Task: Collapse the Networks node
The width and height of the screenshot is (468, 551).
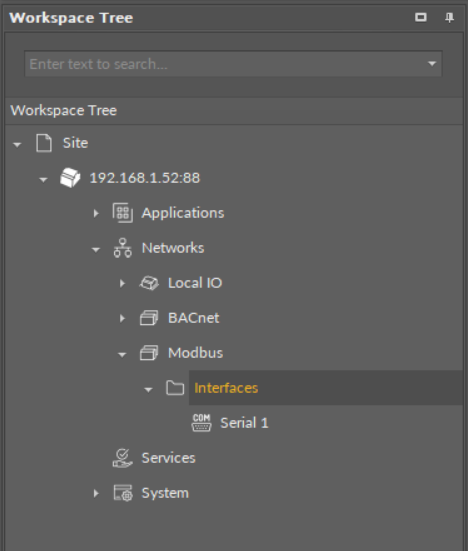Action: coord(96,249)
